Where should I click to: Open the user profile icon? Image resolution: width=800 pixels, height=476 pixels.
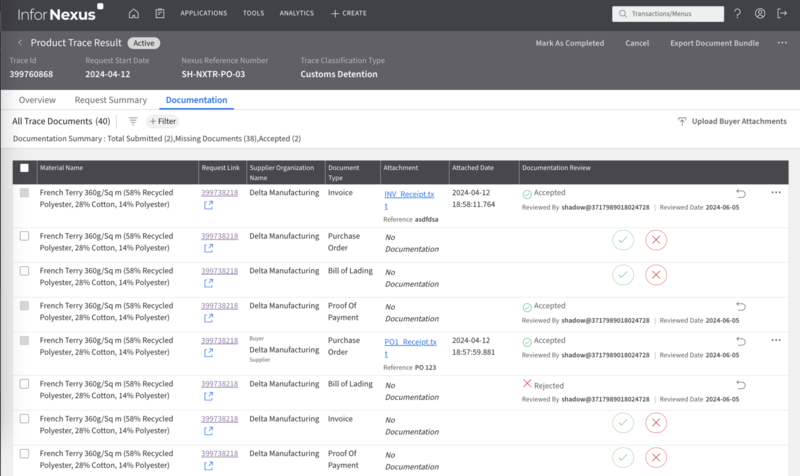pyautogui.click(x=760, y=14)
